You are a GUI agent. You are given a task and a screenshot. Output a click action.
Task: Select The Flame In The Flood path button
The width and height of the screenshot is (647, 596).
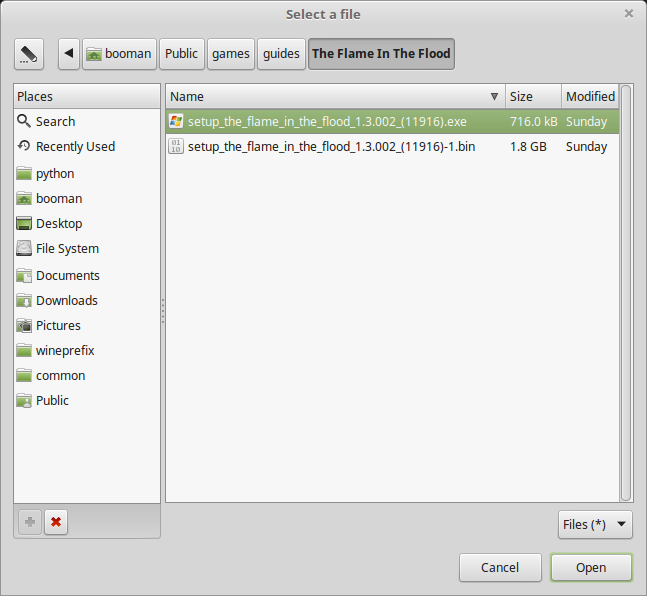tap(381, 54)
